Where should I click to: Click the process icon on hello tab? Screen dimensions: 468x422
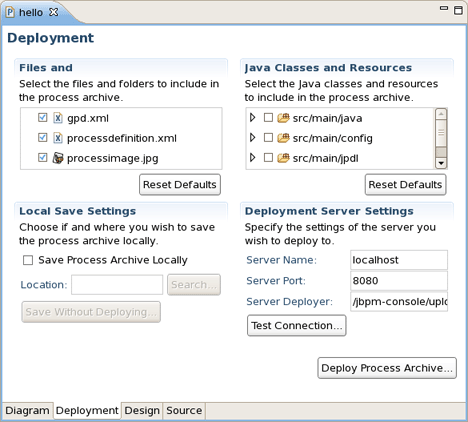10,12
